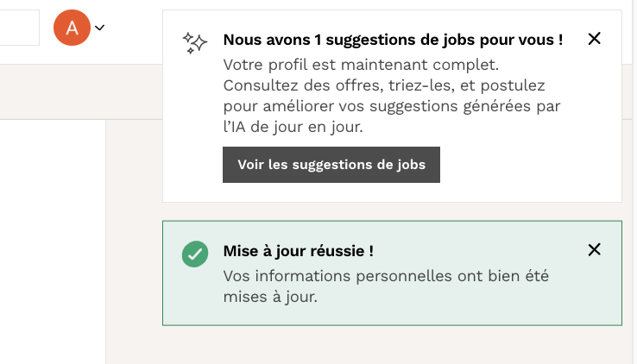Close the "Mise à jour réussie" notification
The height and width of the screenshot is (364, 637).
[x=594, y=250]
